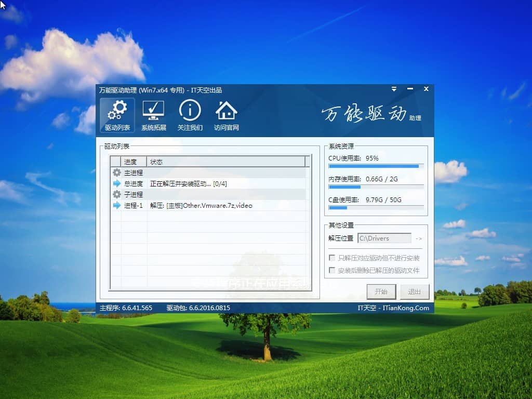
Task: Click the 主程序 version 6.6.41.565 text
Action: click(126, 308)
